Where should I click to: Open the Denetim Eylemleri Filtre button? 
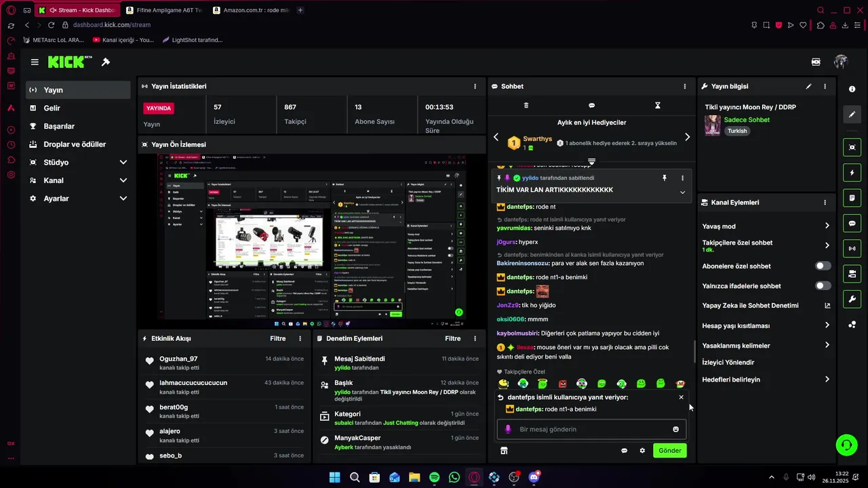(453, 338)
